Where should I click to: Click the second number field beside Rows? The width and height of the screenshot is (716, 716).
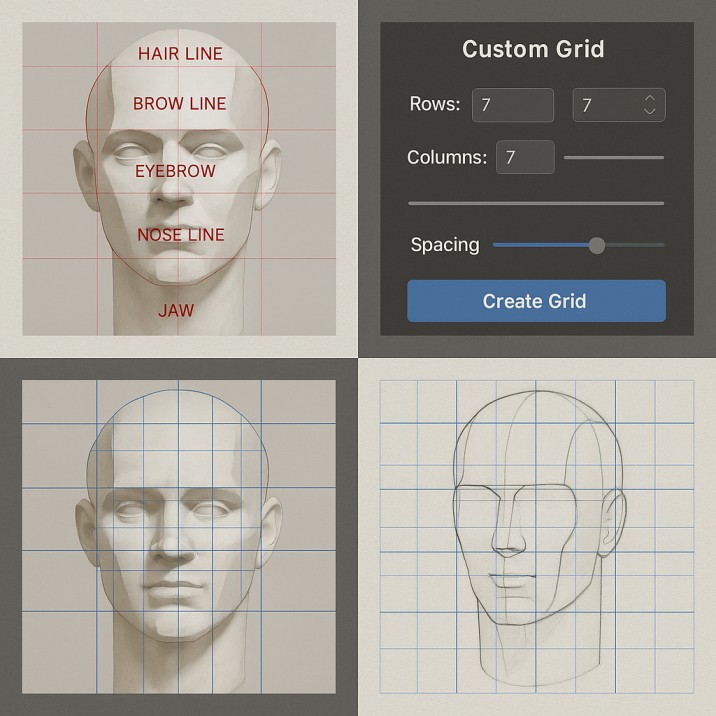pyautogui.click(x=605, y=105)
